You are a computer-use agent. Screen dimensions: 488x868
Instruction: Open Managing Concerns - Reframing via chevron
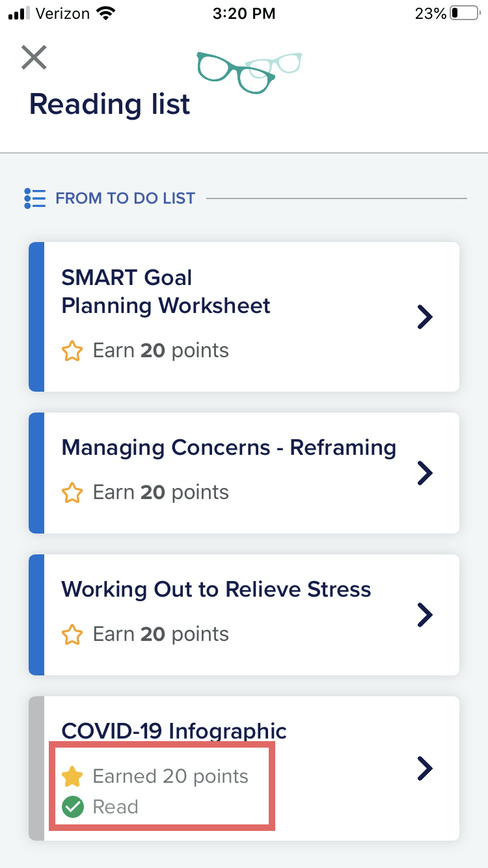[x=425, y=472]
